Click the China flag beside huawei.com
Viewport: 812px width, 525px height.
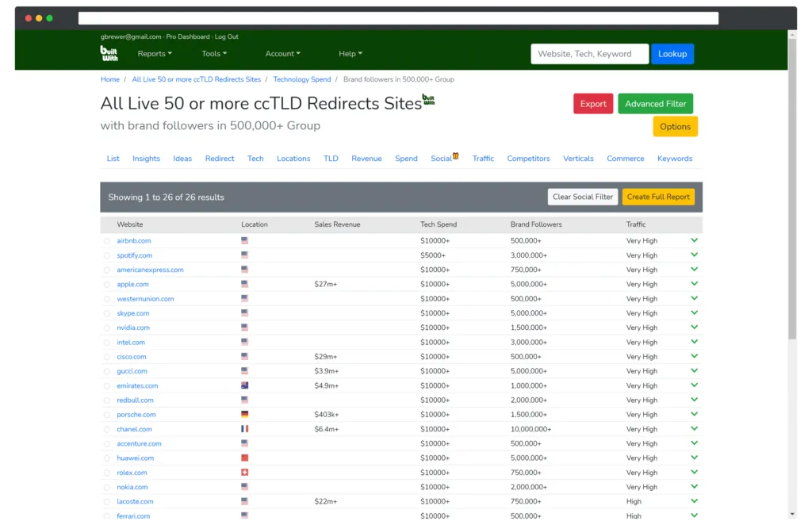pyautogui.click(x=244, y=458)
